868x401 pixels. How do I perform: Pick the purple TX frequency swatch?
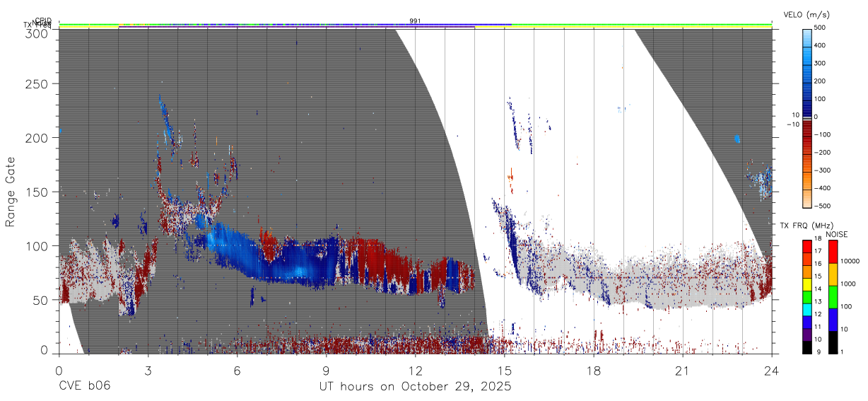tap(807, 334)
